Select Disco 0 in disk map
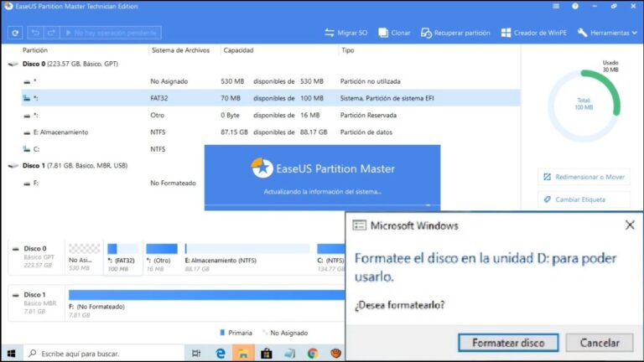644x362 pixels. pos(36,258)
